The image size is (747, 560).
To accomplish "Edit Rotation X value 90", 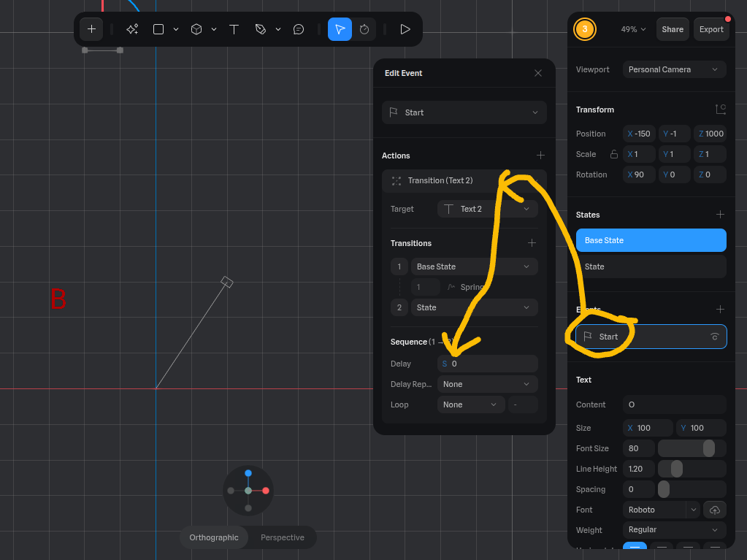I will [x=639, y=174].
